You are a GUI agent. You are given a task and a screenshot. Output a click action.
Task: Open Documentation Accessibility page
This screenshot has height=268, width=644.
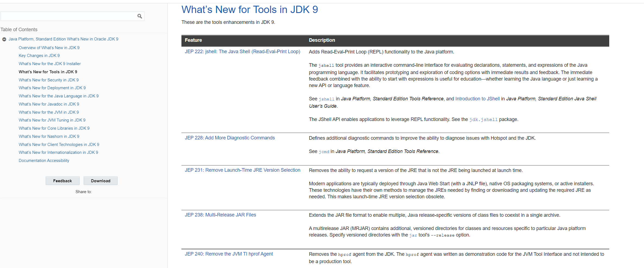coord(44,161)
